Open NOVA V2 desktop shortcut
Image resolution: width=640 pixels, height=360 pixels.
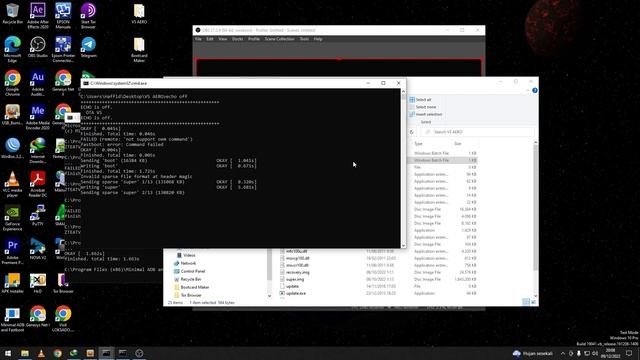38,249
